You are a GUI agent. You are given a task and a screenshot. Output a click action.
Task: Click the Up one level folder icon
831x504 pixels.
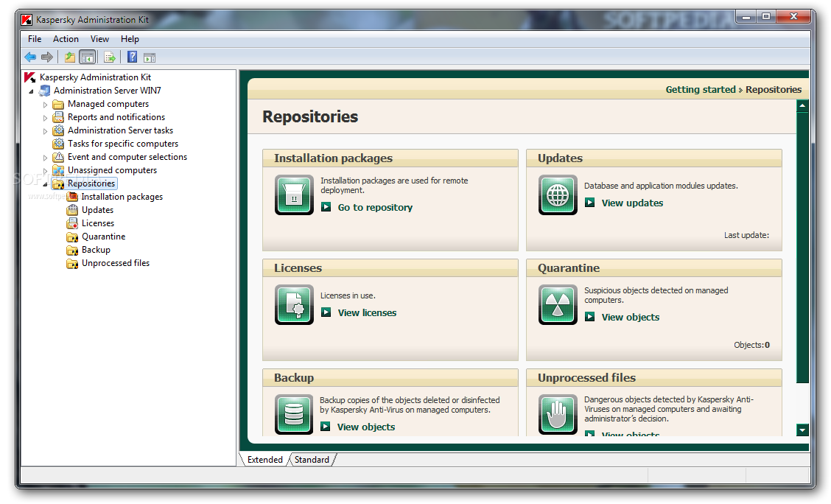[69, 57]
